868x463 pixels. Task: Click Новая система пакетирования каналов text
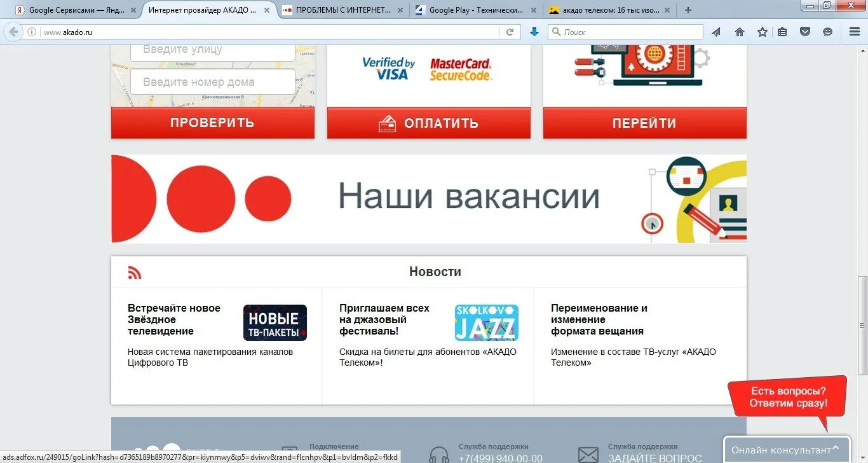[x=210, y=357]
